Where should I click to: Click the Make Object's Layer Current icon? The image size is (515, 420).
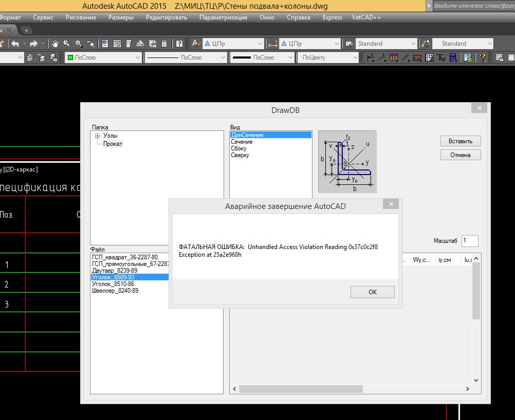(30, 58)
